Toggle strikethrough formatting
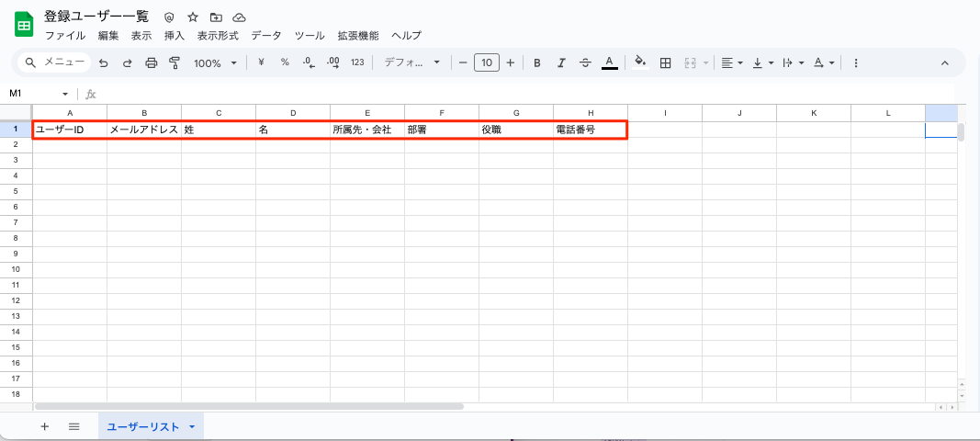Screen dimensions: 980x441 [x=585, y=62]
